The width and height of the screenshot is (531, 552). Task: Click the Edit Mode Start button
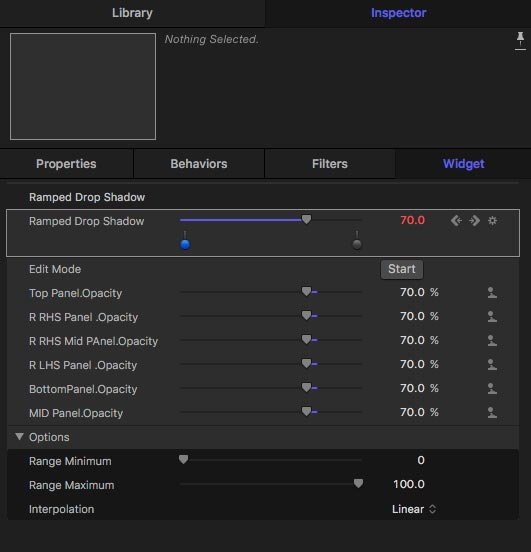coord(402,269)
